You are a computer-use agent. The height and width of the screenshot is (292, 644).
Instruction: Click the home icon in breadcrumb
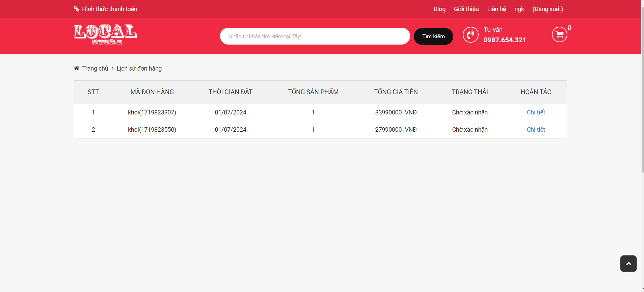click(x=77, y=68)
